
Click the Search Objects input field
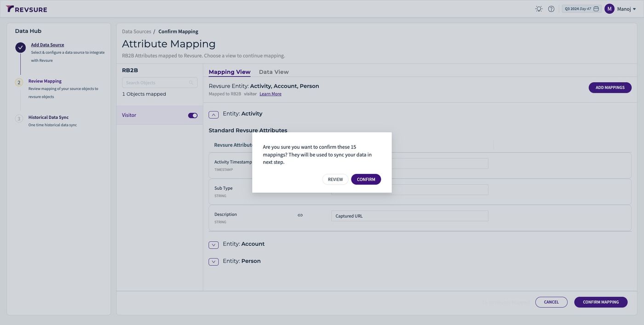tap(160, 83)
